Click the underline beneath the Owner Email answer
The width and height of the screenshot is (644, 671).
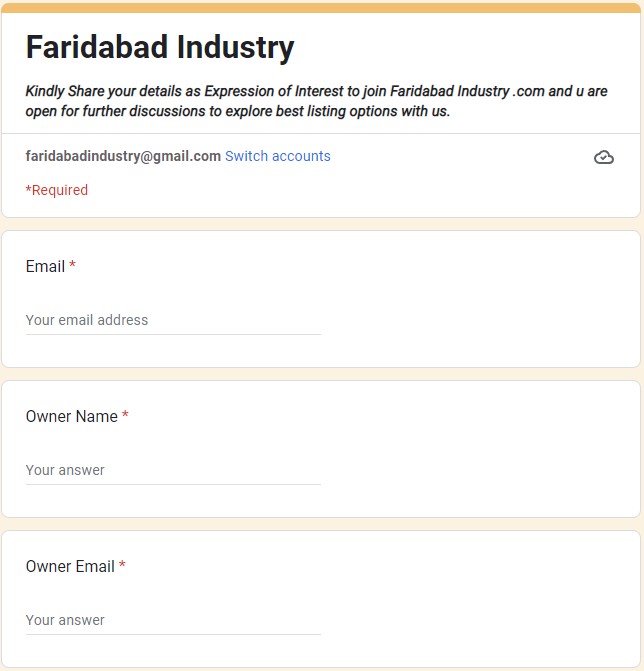(173, 634)
